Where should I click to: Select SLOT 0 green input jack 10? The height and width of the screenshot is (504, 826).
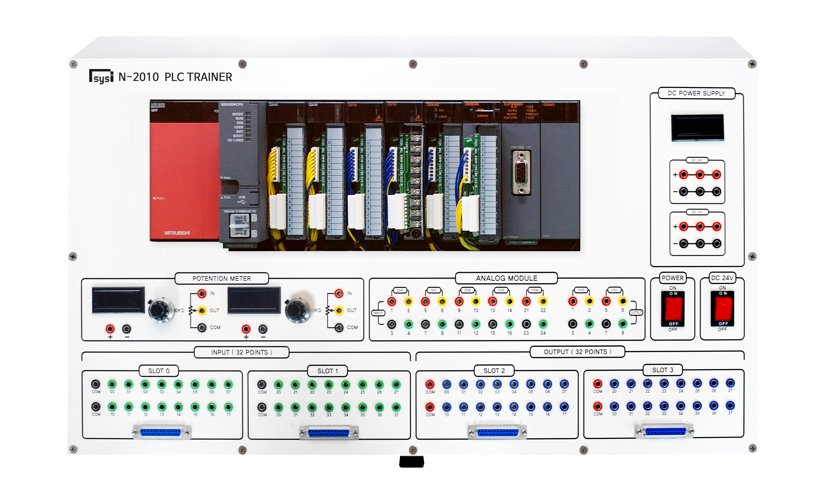pos(112,407)
